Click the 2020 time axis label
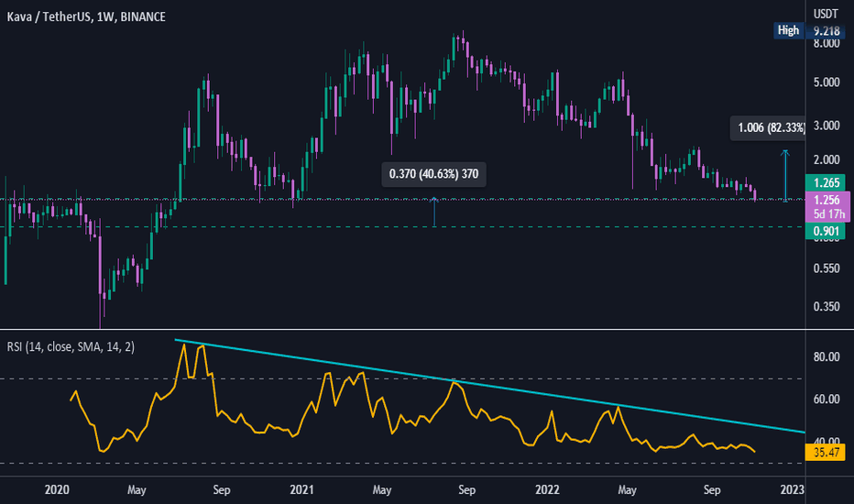The width and height of the screenshot is (854, 504). click(x=57, y=490)
